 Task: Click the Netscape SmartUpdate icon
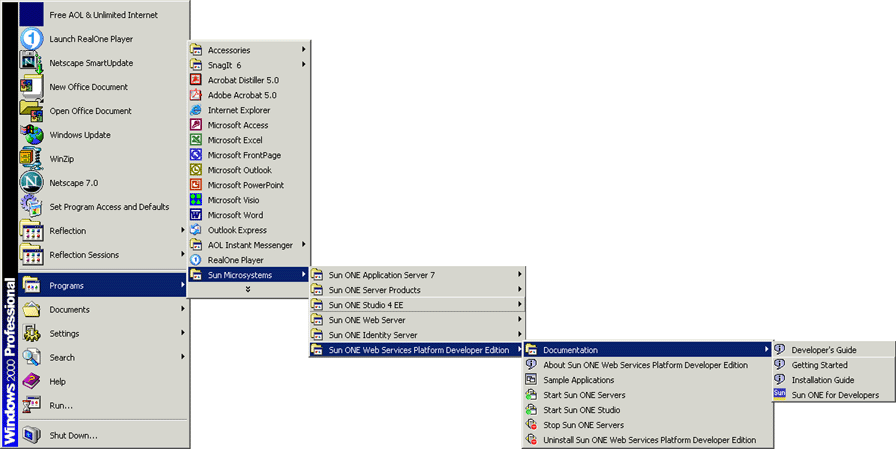tap(31, 63)
